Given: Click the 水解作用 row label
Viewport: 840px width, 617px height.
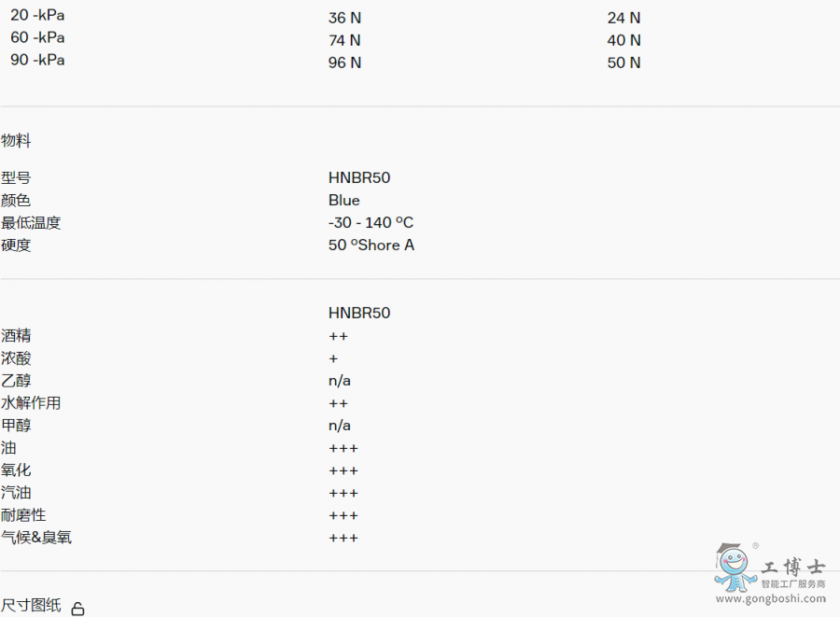Looking at the screenshot, I should pos(31,403).
